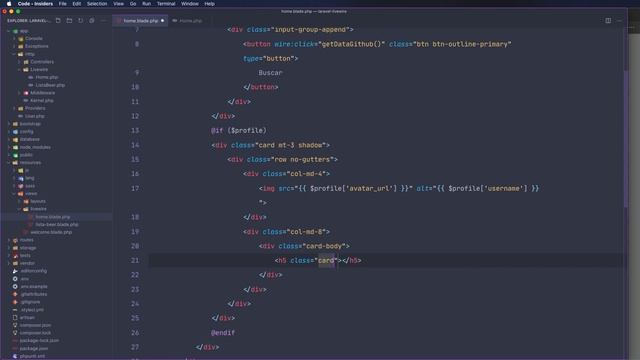The height and width of the screenshot is (360, 640).
Task: Open the Apple menu
Action: [9, 4]
